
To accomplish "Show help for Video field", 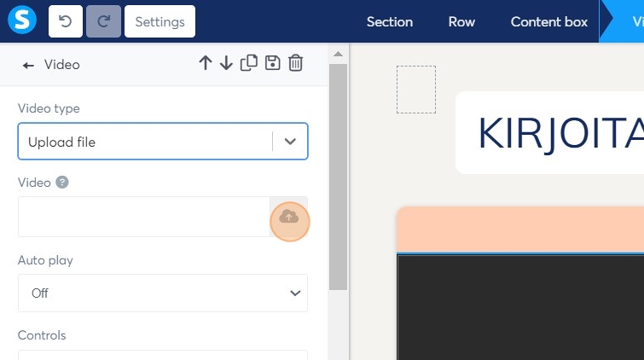I will pyautogui.click(x=62, y=182).
